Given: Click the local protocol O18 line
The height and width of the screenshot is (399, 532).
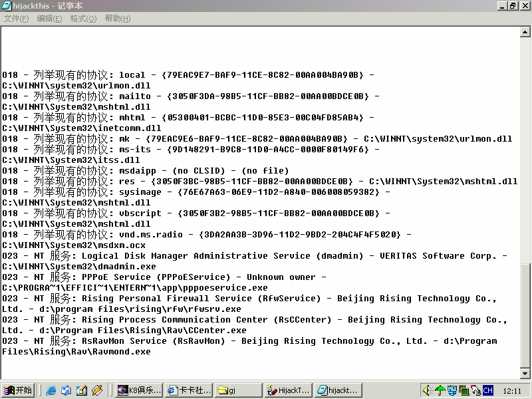Looking at the screenshot, I should tap(188, 75).
